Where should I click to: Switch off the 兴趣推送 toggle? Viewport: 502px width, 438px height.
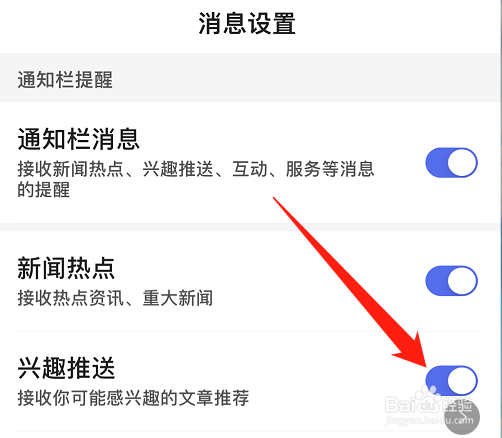pos(451,380)
